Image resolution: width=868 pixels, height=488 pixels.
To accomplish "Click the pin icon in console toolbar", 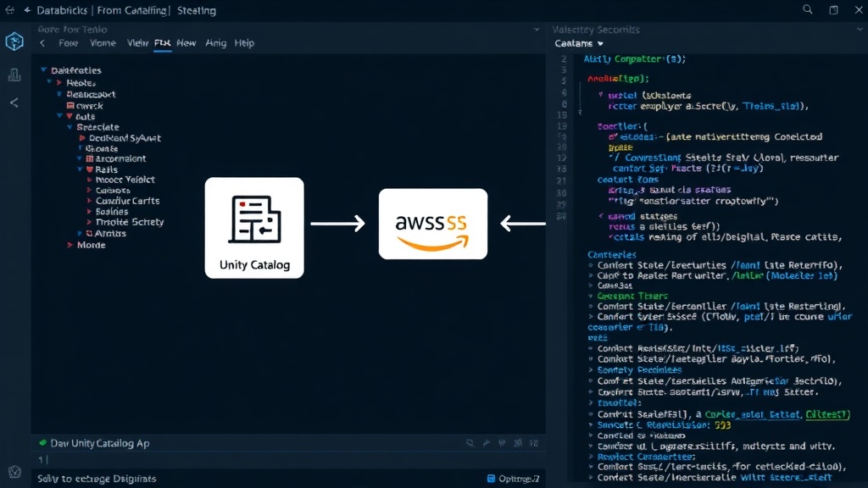I will [486, 442].
